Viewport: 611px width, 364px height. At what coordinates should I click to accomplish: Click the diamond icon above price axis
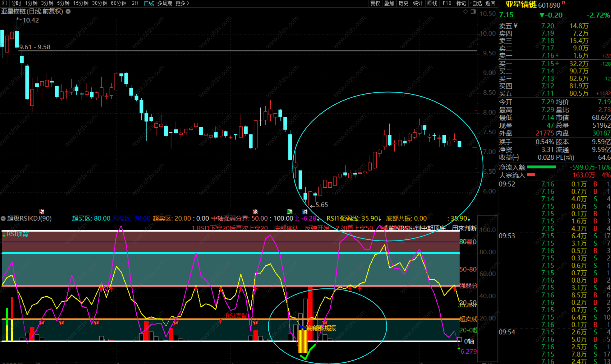click(x=465, y=12)
